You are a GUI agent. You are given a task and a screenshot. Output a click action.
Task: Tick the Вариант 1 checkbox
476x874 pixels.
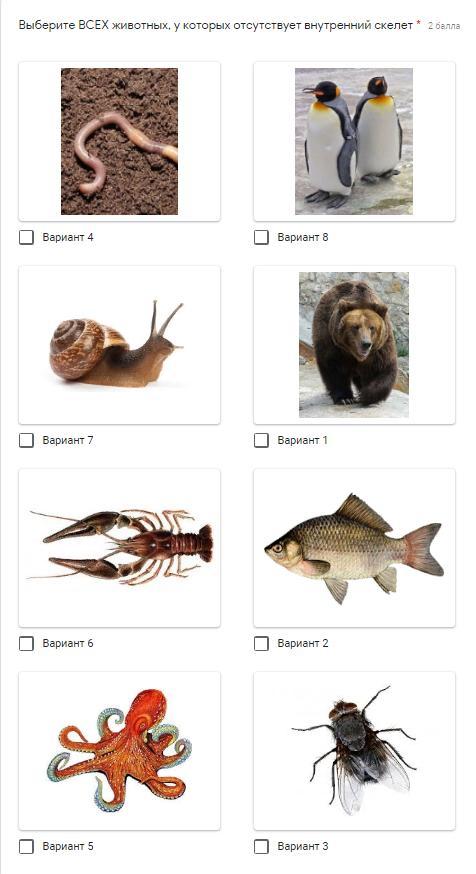261,440
